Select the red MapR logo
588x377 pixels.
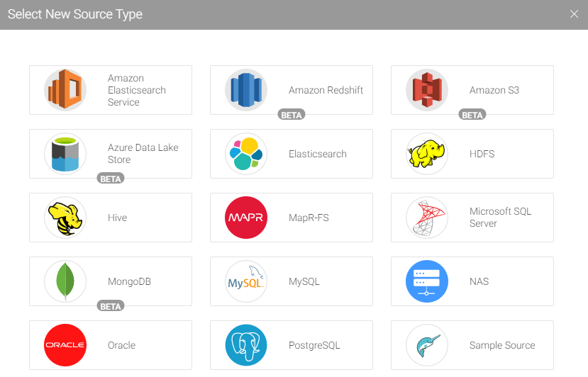pos(246,218)
